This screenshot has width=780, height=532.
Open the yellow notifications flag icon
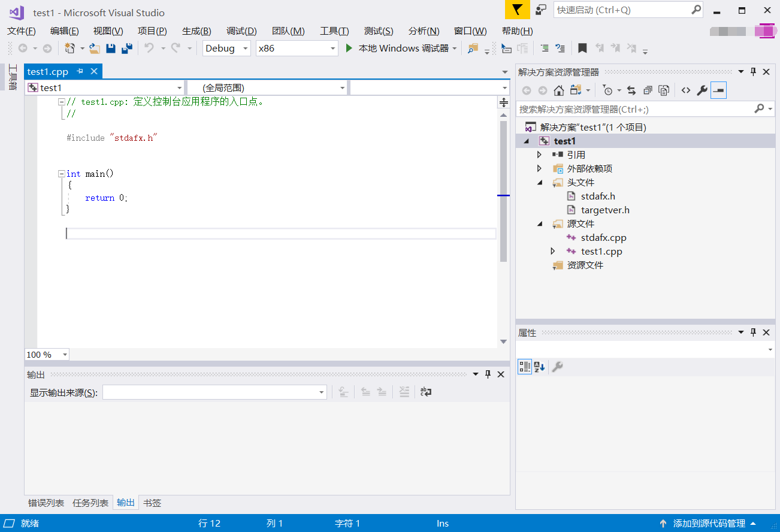[518, 10]
